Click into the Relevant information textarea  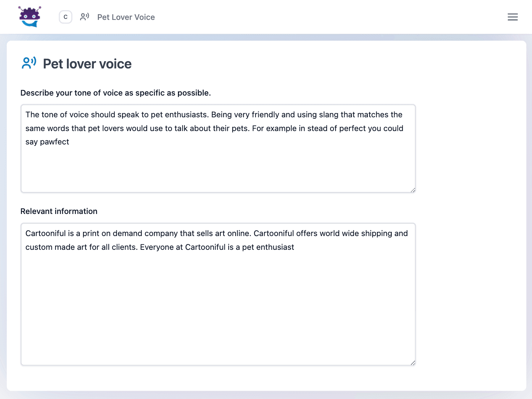click(x=218, y=294)
